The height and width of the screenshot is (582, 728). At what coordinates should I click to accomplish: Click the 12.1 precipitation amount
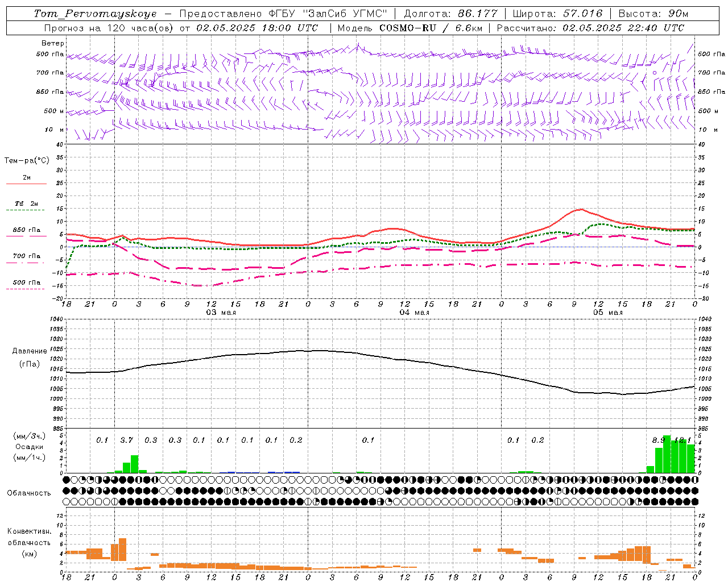pyautogui.click(x=682, y=440)
